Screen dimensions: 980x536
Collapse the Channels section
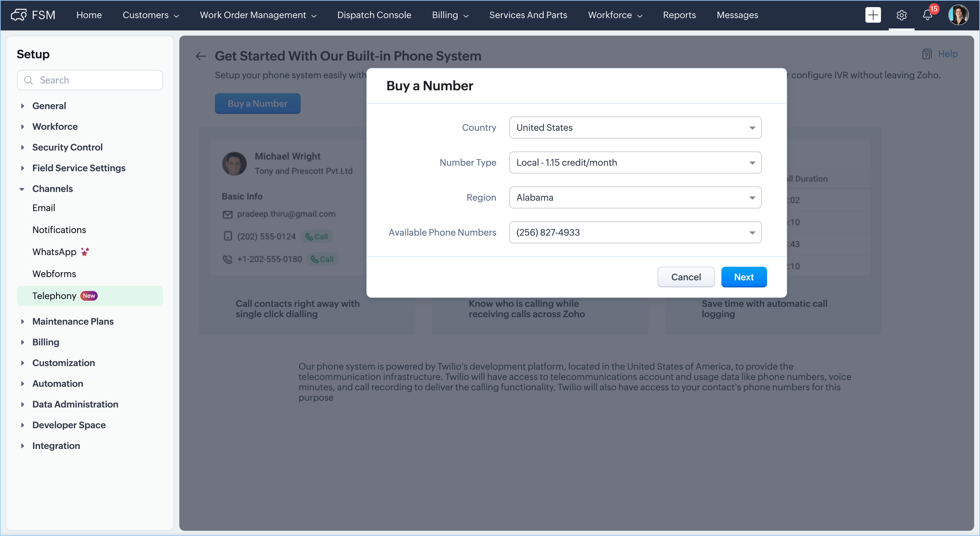(22, 189)
